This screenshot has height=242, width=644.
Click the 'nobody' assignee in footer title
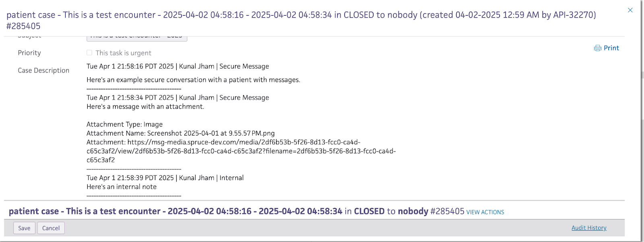click(x=413, y=211)
